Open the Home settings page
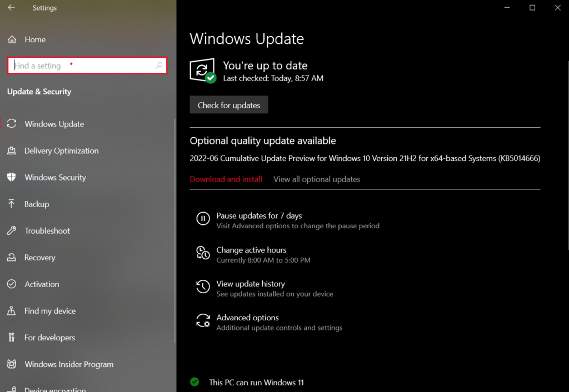Screen dimensions: 569x392 coord(35,39)
